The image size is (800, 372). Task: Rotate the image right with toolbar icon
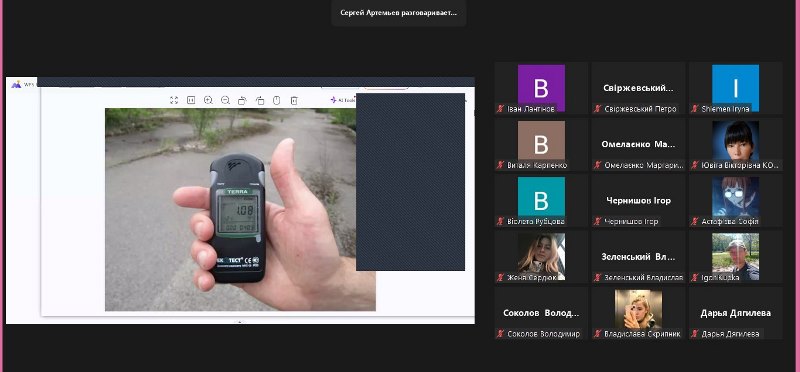coord(260,100)
